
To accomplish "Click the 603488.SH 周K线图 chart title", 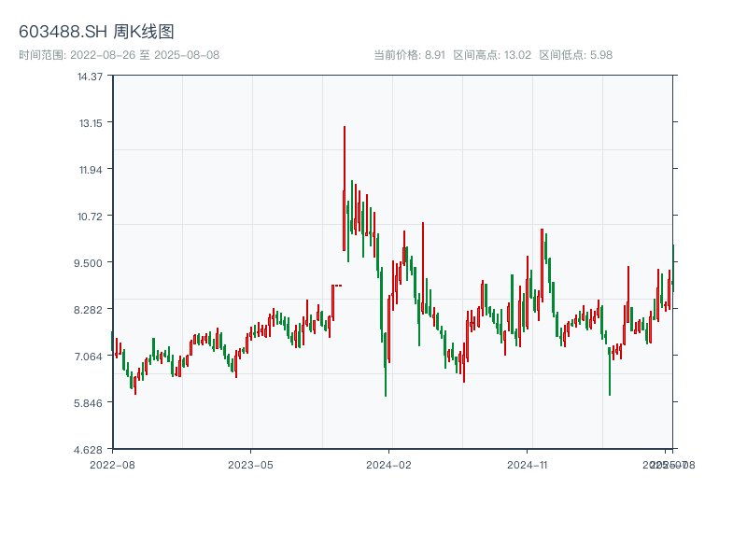I will click(96, 32).
